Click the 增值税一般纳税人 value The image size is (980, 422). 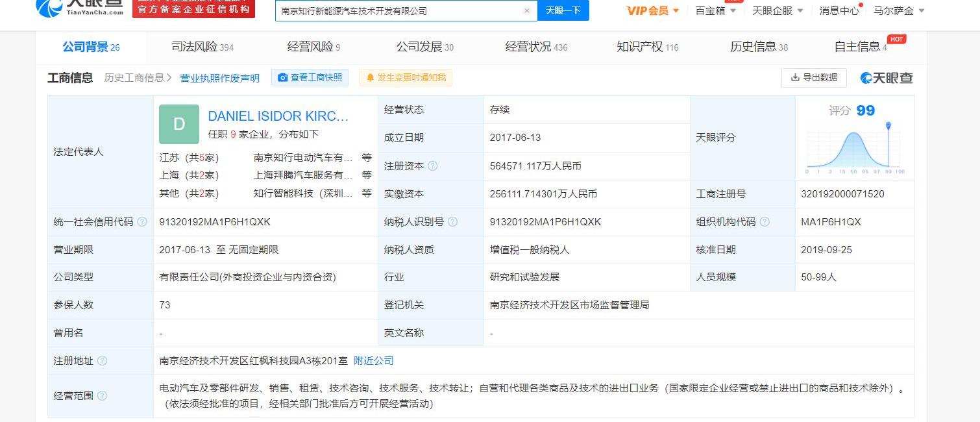[530, 250]
